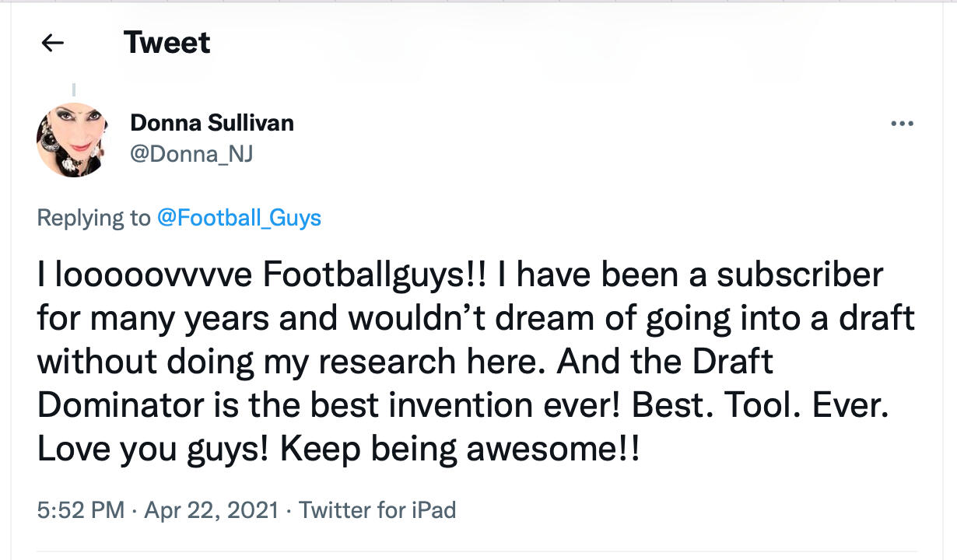957x560 pixels.
Task: Open Donna Sullivan's profile picture
Action: [72, 139]
